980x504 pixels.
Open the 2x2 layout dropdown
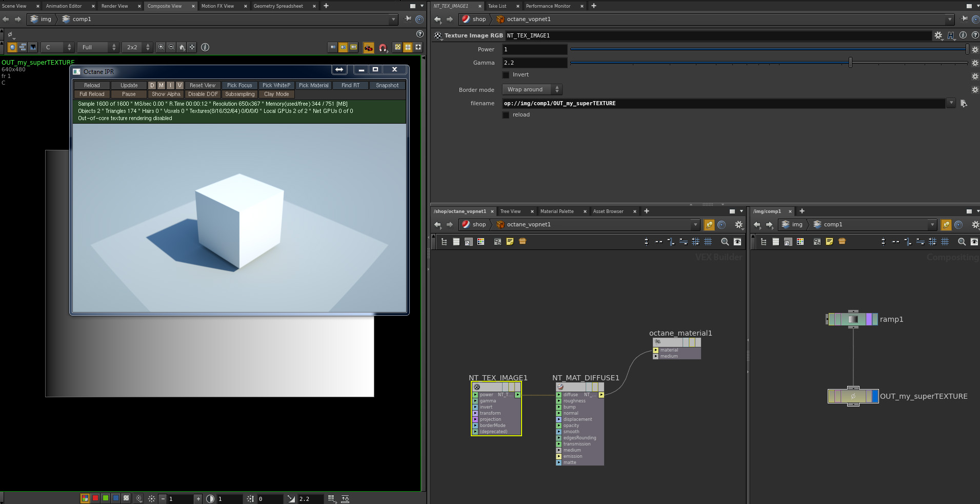tap(137, 47)
